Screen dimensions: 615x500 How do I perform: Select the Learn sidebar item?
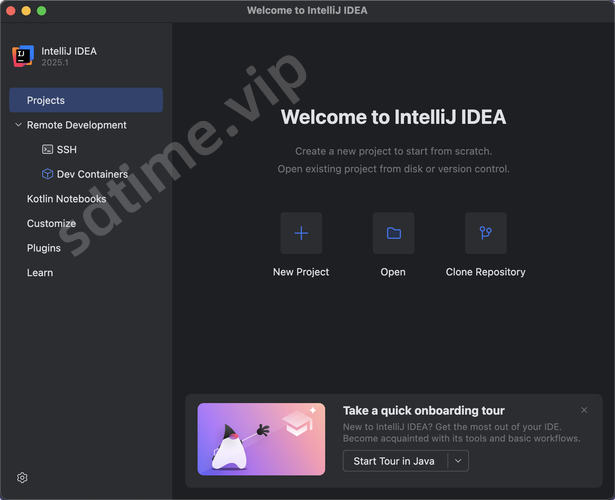(x=40, y=272)
